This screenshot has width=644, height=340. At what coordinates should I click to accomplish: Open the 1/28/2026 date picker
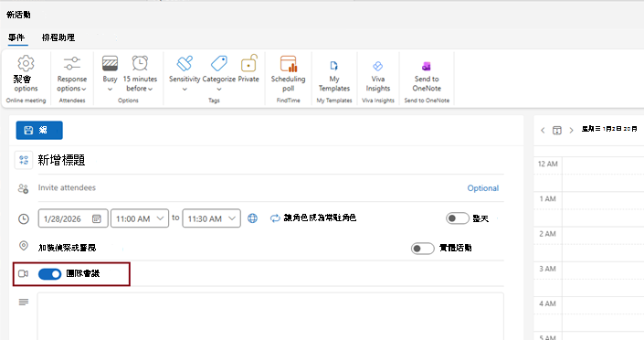73,218
